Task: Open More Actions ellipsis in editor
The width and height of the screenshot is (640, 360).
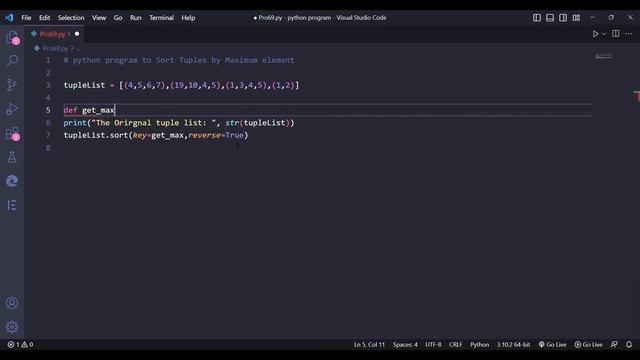Action: tap(629, 34)
